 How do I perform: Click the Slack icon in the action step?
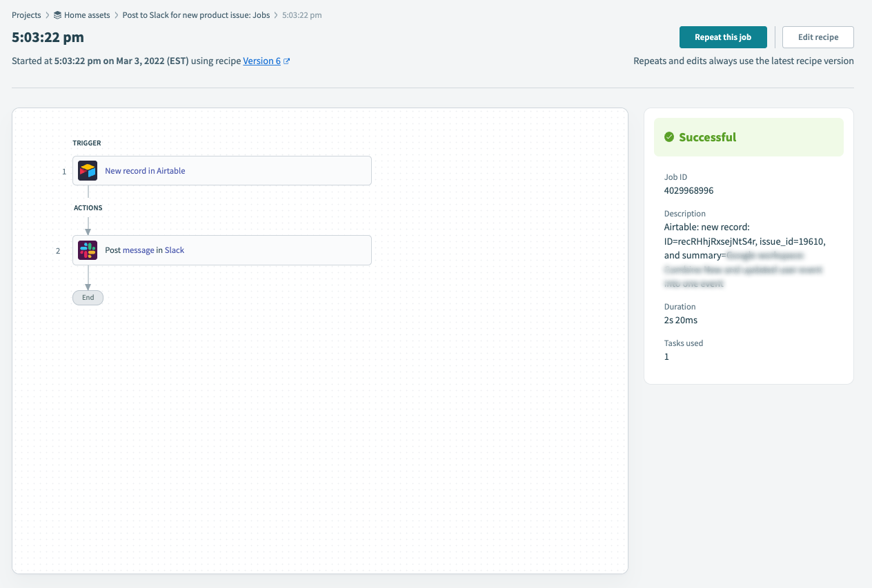[87, 250]
